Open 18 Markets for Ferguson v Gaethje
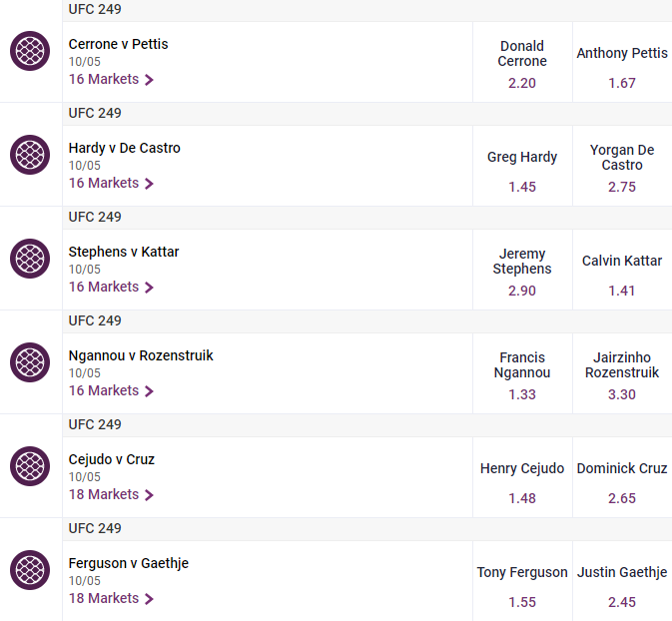The image size is (672, 621). pos(111,598)
